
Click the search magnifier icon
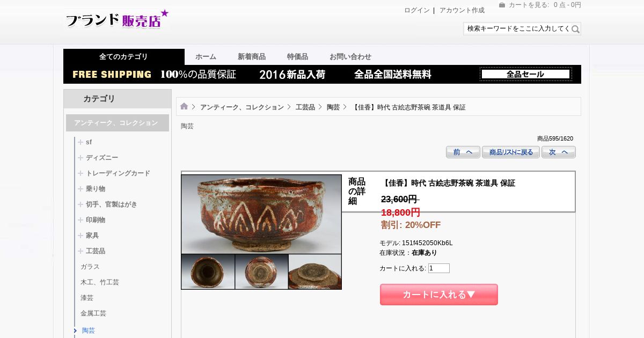[x=575, y=29]
